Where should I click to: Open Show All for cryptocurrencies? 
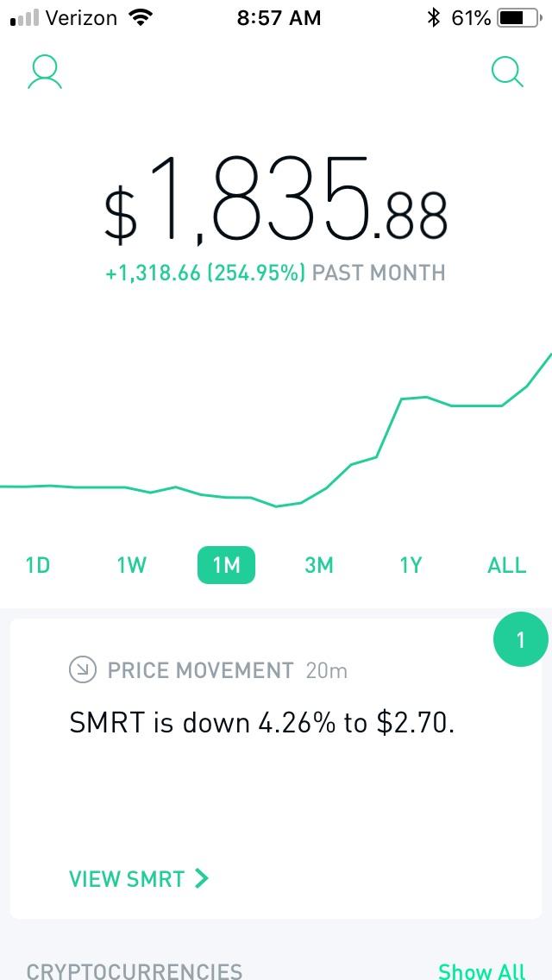tap(480, 971)
